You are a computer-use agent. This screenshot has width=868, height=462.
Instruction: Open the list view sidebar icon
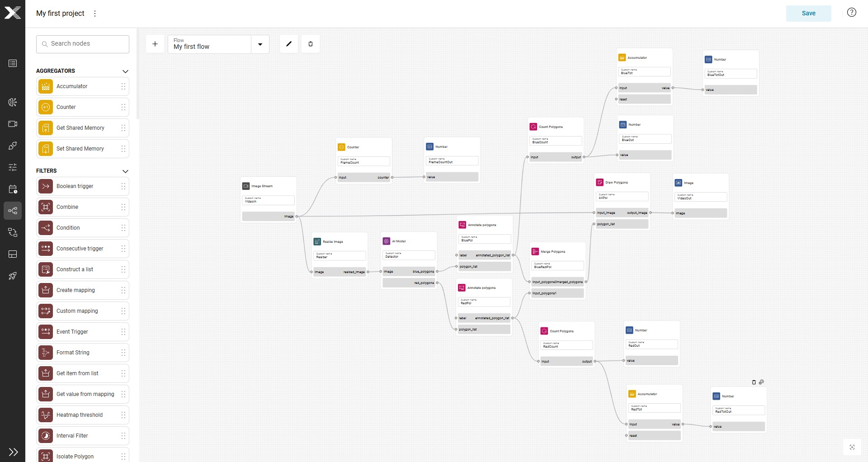13,63
